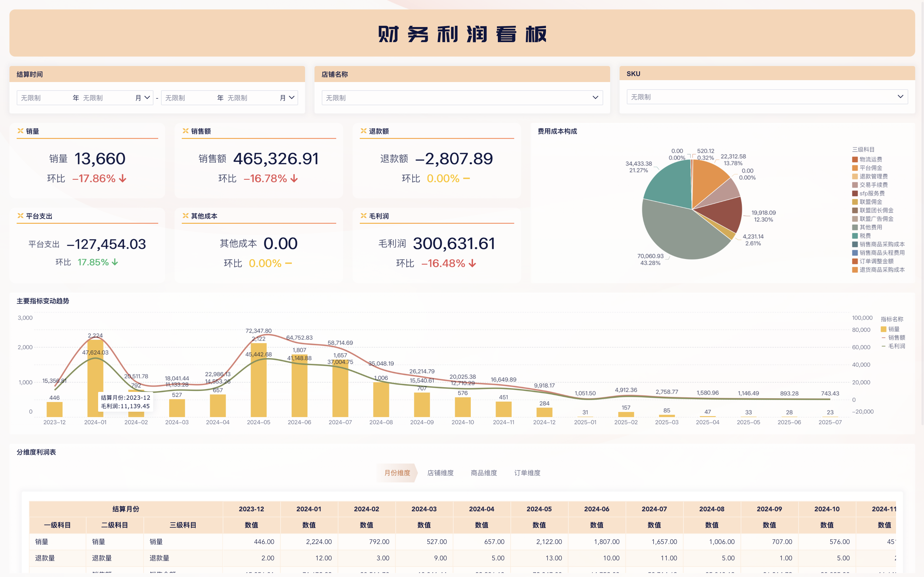Select the 订单维度 tab
924x577 pixels.
[527, 473]
